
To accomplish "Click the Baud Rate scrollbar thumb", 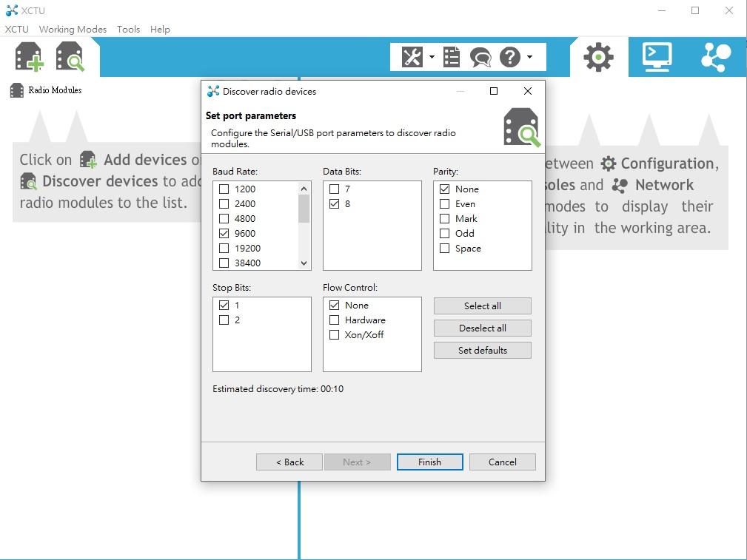I will (x=304, y=209).
